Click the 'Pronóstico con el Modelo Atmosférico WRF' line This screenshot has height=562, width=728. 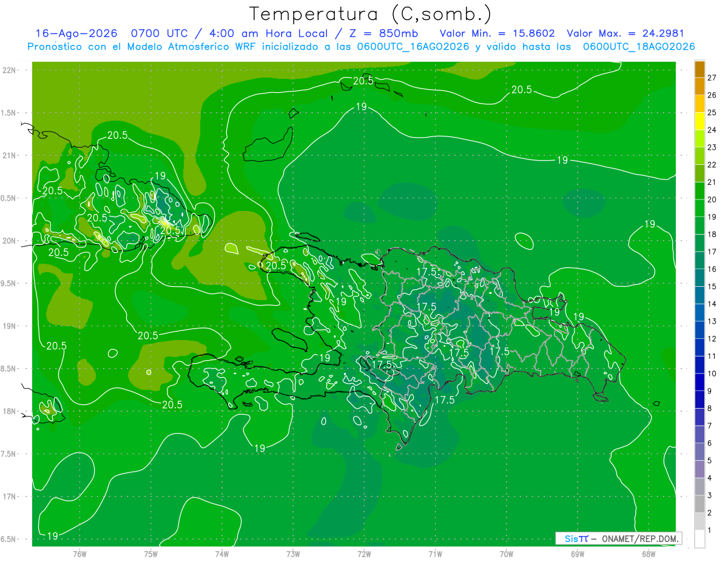pos(143,47)
